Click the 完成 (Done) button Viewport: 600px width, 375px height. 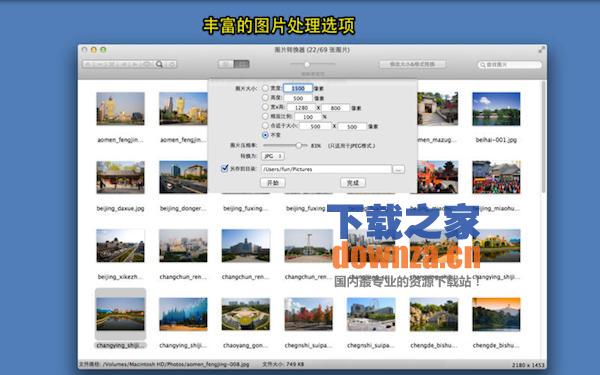[353, 183]
